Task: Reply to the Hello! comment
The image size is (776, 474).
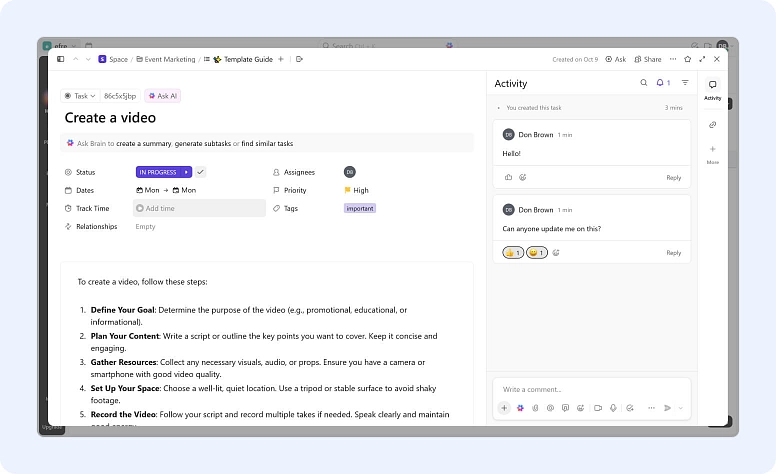Action: (673, 177)
